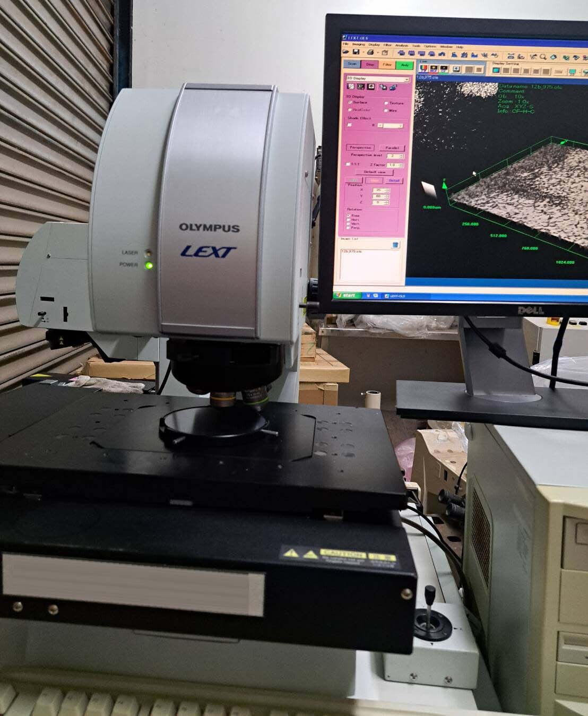Viewport: 588px width, 716px height.
Task: Open the File menu
Action: (345, 44)
